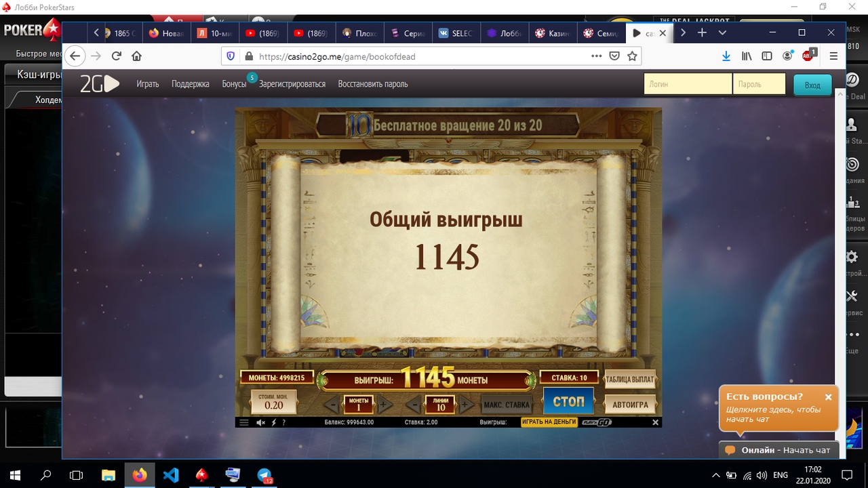The width and height of the screenshot is (868, 488).
Task: Click ИГРАТЬ НА ДЕНЬГИ yellow button
Action: coord(549,422)
